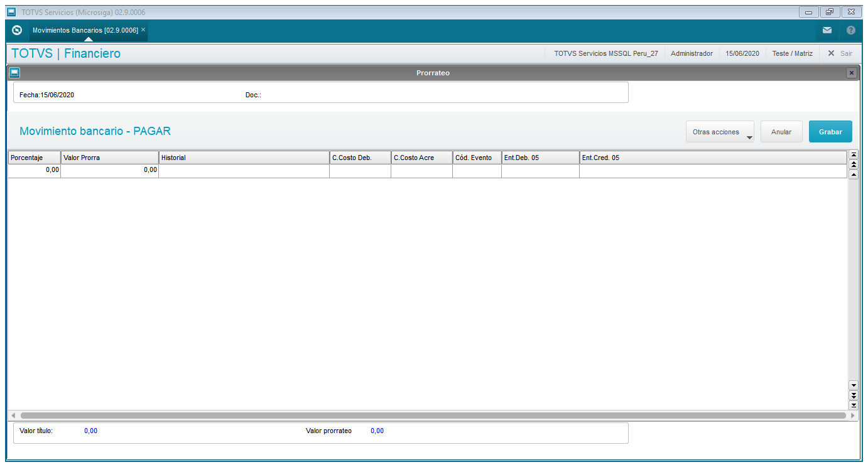The image size is (868, 467).
Task: Click the Movimiento bancario - PAGAR heading
Action: click(x=95, y=131)
